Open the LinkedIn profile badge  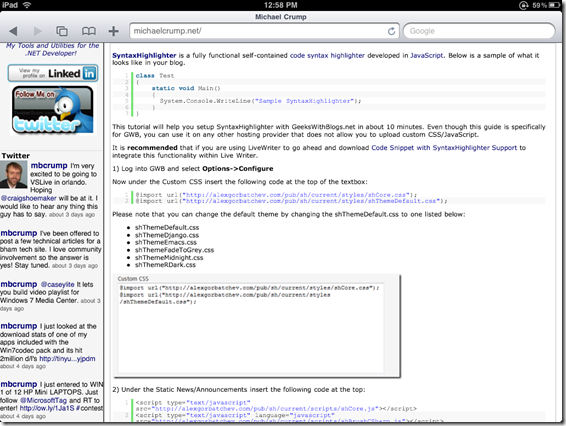[x=53, y=73]
